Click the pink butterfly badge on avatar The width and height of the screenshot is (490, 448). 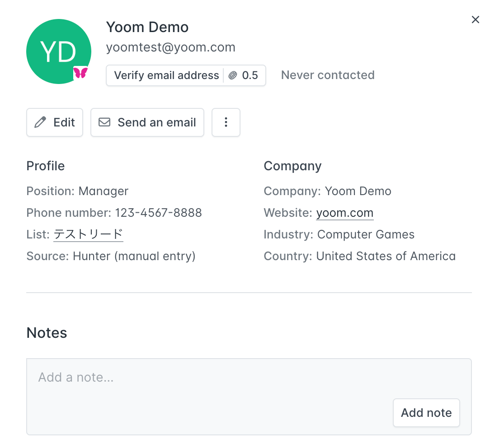coord(80,73)
